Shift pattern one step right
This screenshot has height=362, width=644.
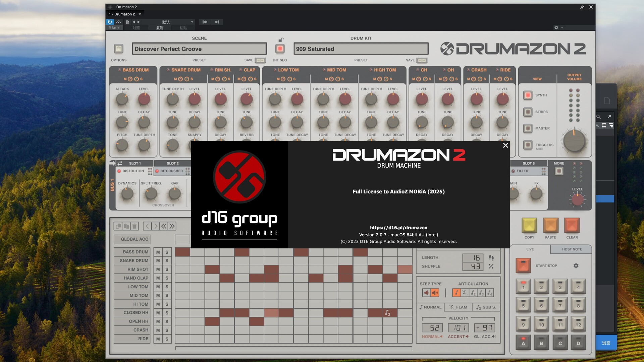point(155,226)
